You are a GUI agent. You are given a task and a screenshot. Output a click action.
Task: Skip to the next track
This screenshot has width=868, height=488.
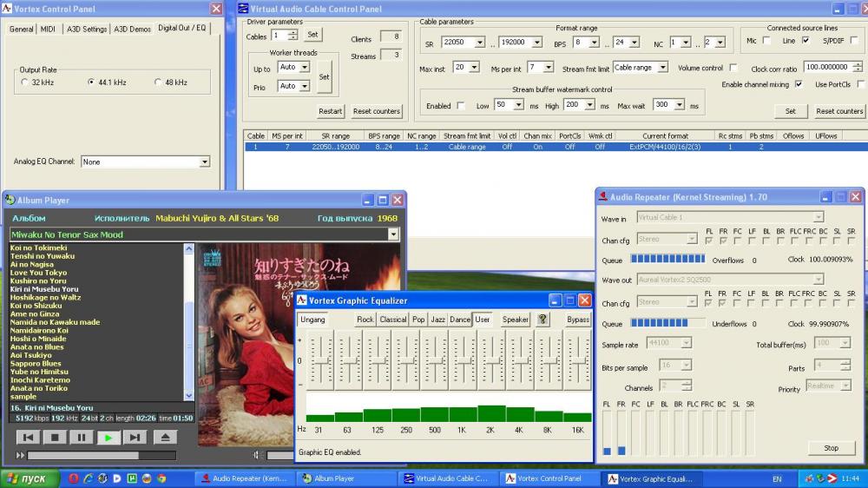point(134,438)
